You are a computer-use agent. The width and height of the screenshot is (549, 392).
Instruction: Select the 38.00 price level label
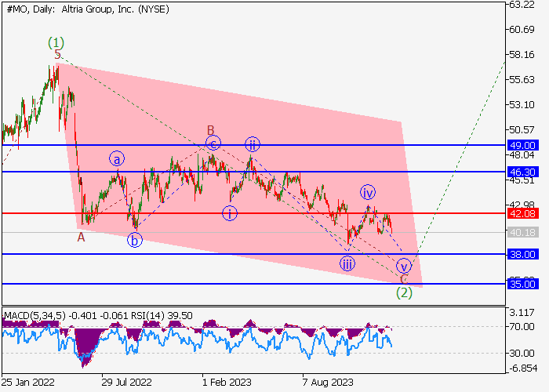click(523, 254)
